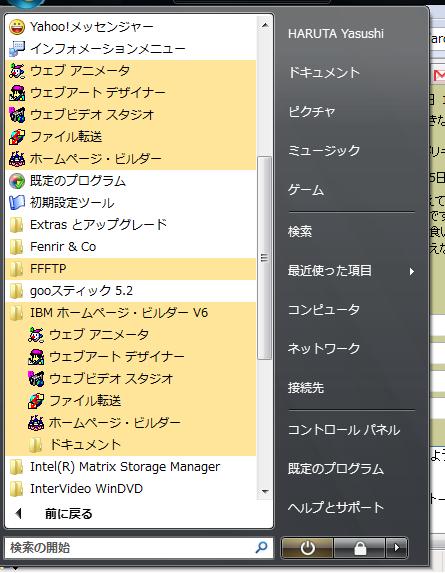Click the Extras とアップグレード folder icon
Image resolution: width=445 pixels, height=573 pixels.
point(16,225)
